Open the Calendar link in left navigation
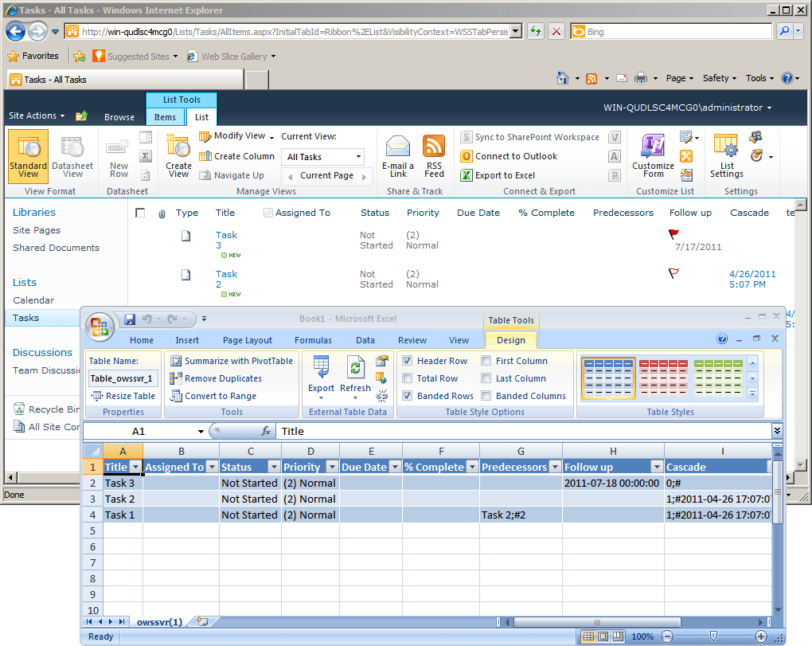Image resolution: width=812 pixels, height=646 pixels. point(33,300)
